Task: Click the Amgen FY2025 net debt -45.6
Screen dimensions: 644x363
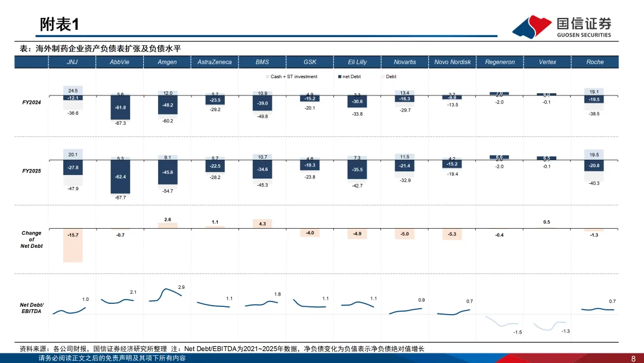Action: 168,173
